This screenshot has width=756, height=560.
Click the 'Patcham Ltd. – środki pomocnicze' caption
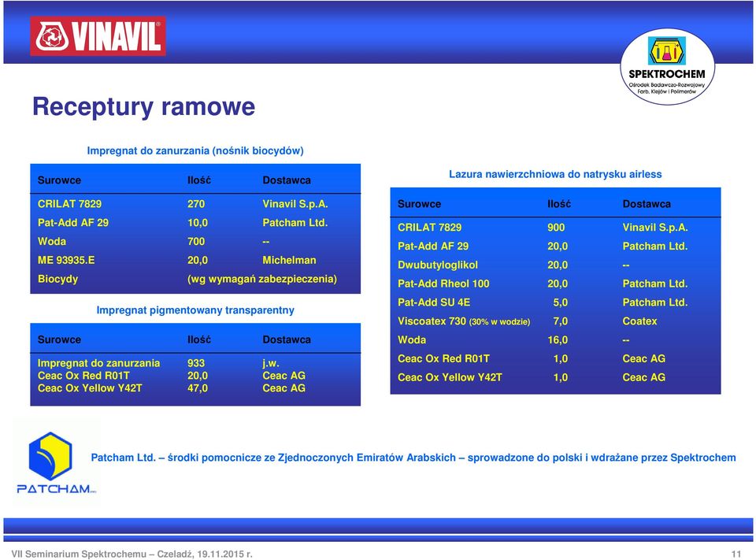[413, 458]
